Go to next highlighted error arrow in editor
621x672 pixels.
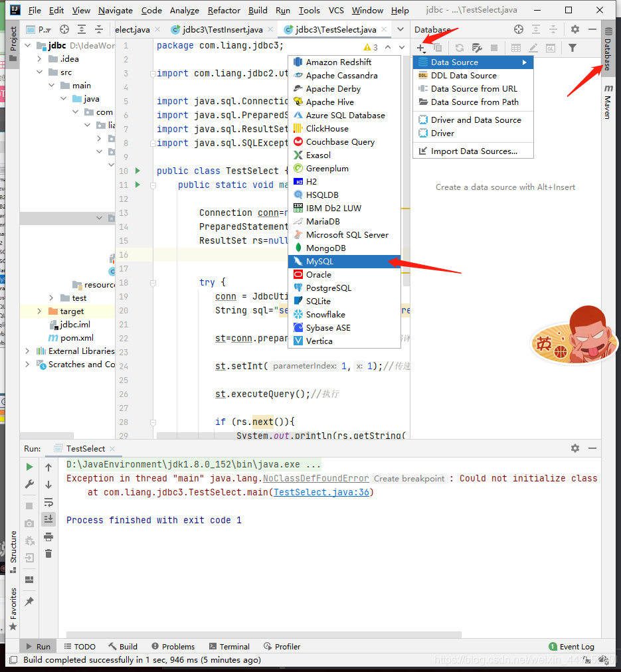click(x=402, y=47)
